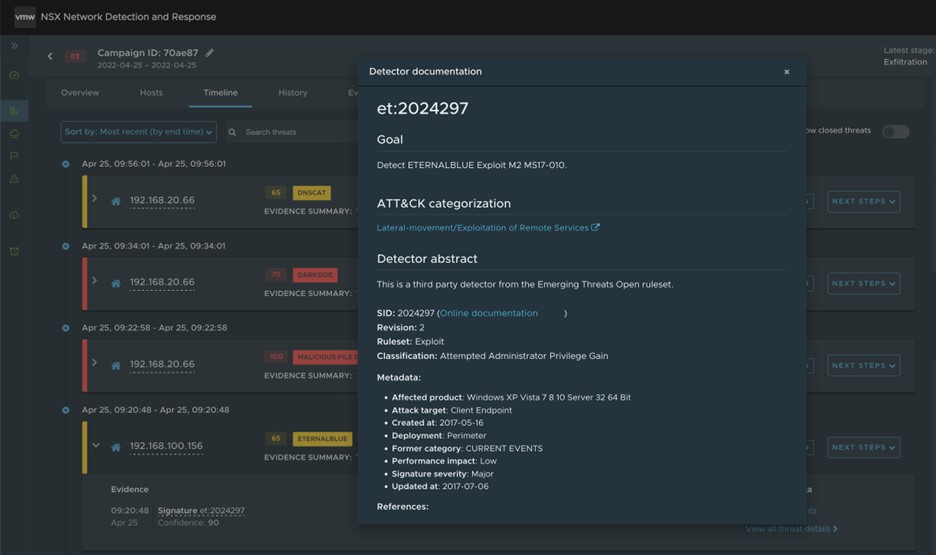Expand the left navigation sidebar
936x555 pixels.
14,46
